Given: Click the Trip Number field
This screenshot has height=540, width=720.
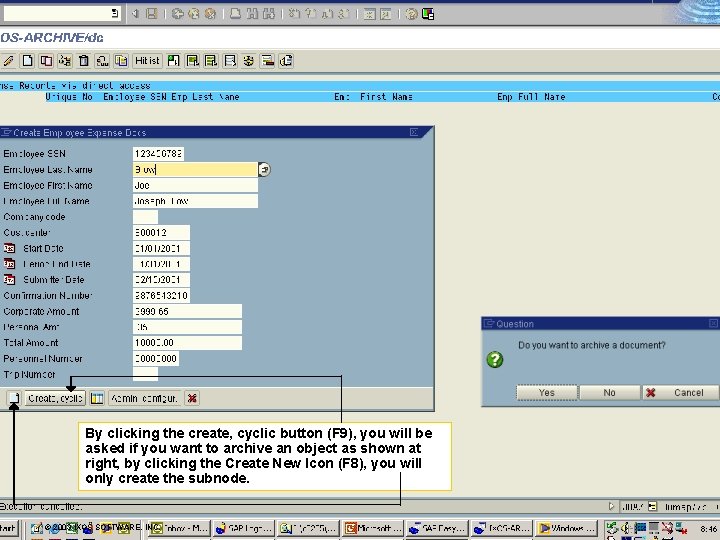Looking at the screenshot, I should click(x=145, y=374).
